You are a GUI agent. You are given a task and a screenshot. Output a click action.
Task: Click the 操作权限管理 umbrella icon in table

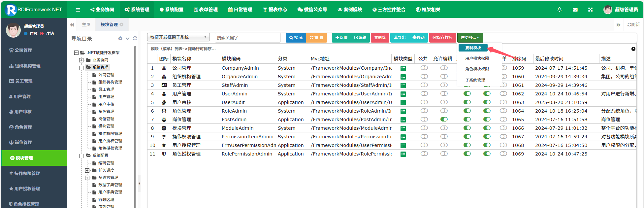pos(164,137)
